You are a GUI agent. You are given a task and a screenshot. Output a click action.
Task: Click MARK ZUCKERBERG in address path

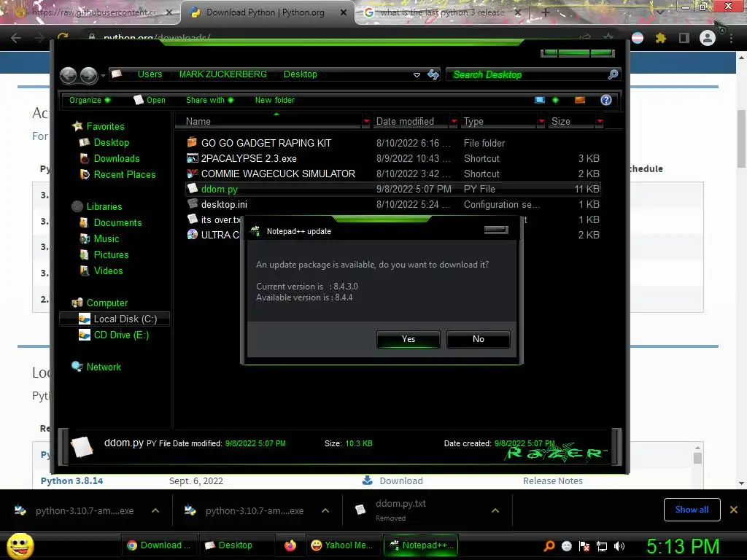tap(222, 74)
